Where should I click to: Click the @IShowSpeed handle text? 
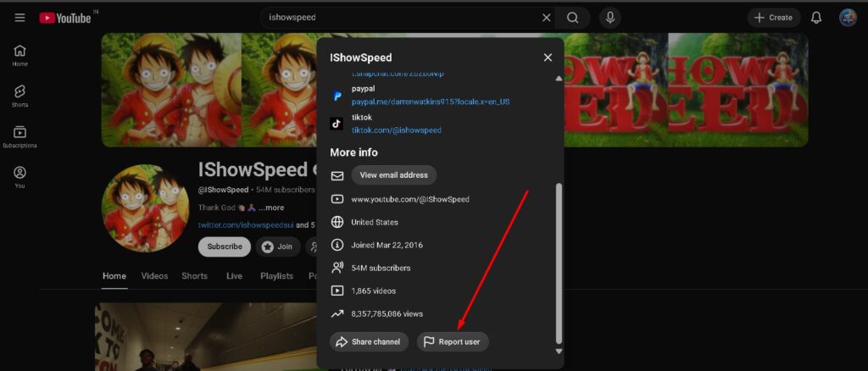click(x=223, y=190)
